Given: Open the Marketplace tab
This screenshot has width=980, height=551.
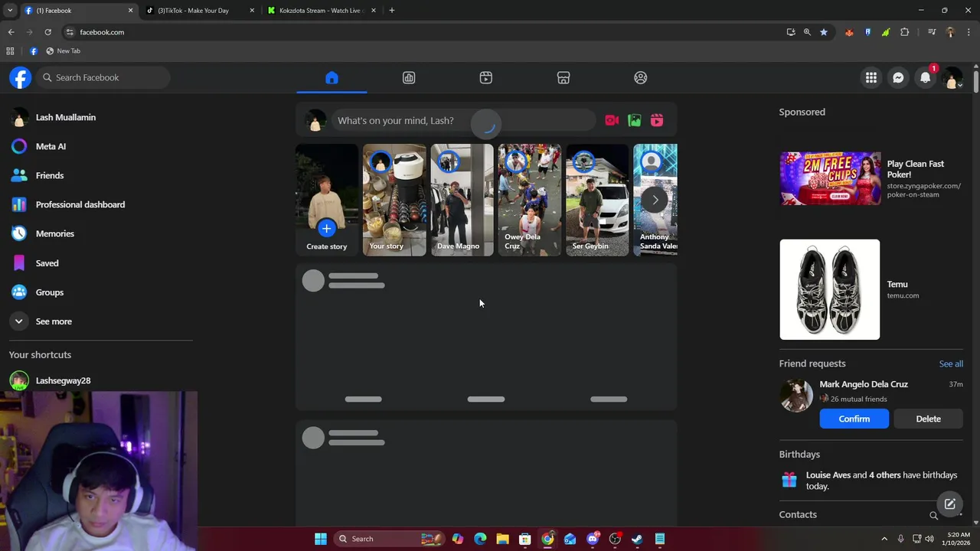Looking at the screenshot, I should click(x=563, y=77).
